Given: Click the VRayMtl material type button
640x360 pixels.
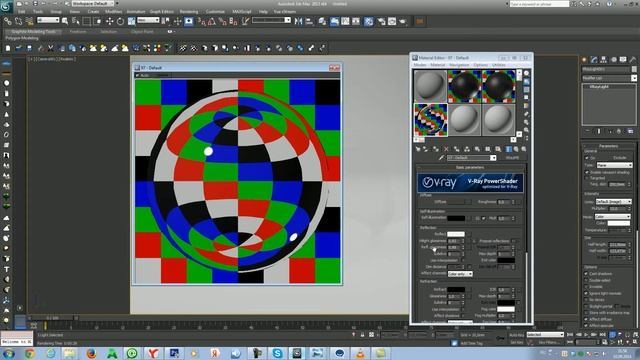Looking at the screenshot, I should (513, 158).
